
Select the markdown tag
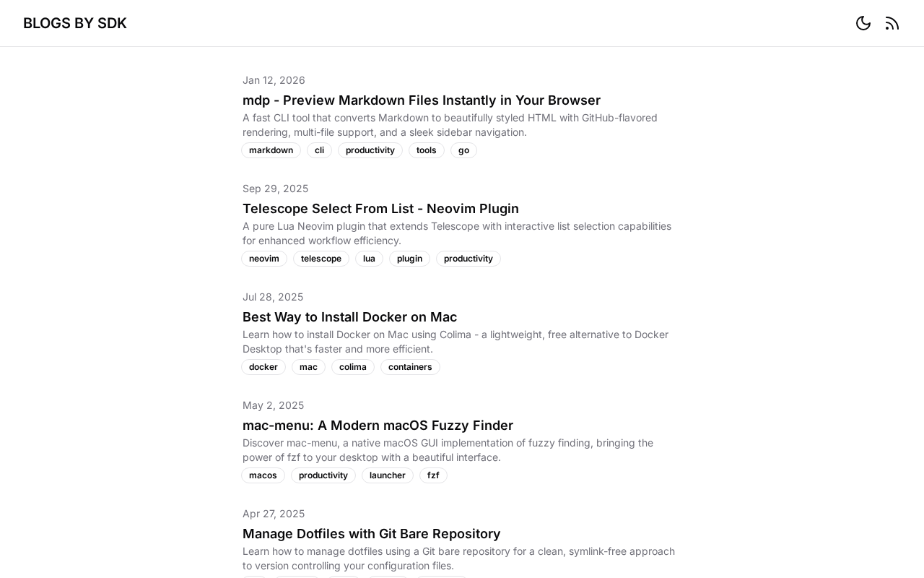271,150
